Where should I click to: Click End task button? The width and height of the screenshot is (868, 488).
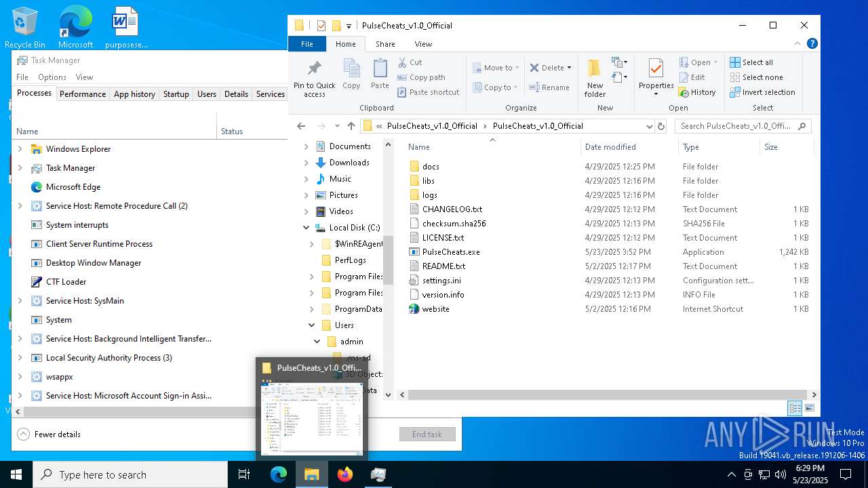[427, 434]
